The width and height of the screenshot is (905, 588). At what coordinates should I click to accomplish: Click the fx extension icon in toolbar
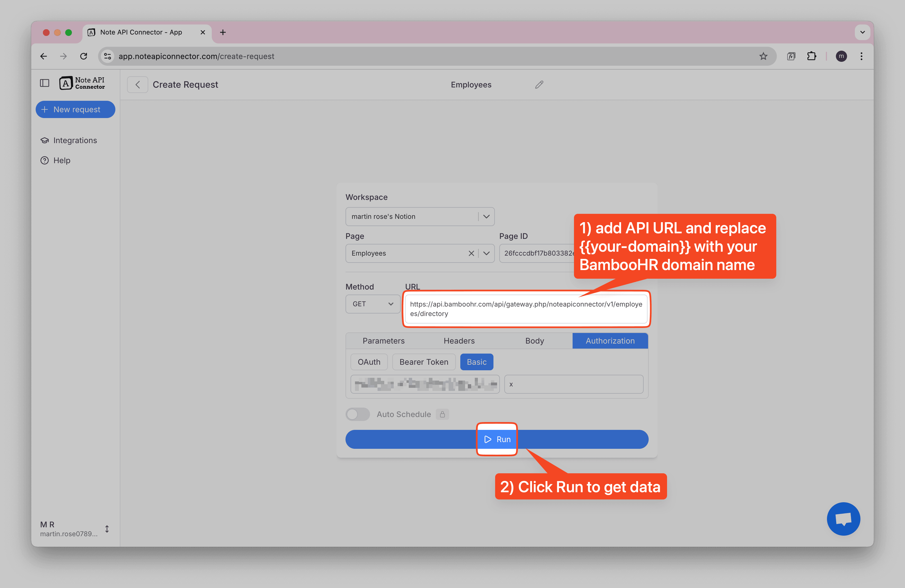click(791, 56)
